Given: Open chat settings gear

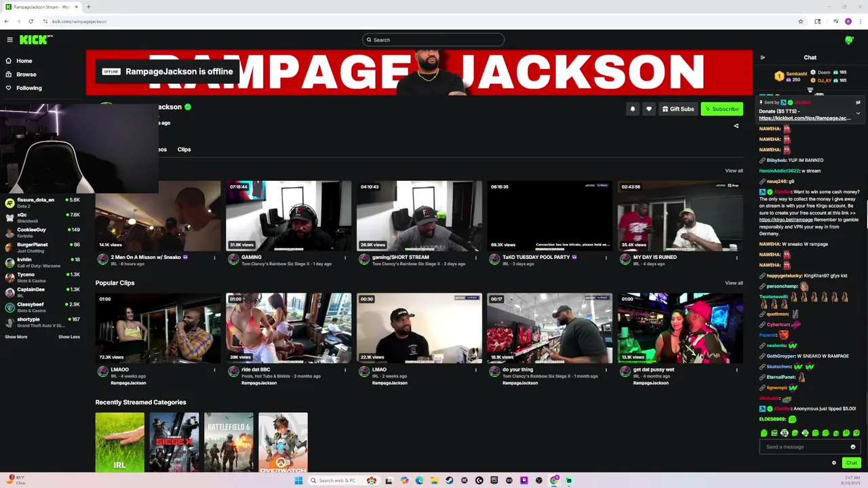Looking at the screenshot, I should pyautogui.click(x=834, y=463).
